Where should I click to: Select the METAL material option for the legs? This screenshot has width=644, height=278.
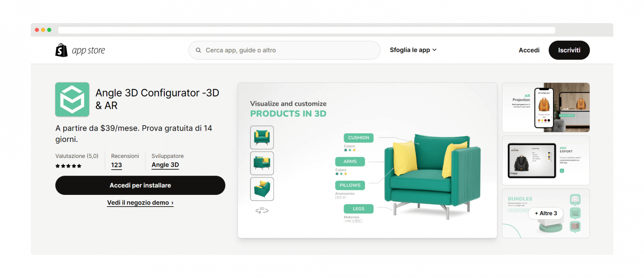tap(358, 221)
